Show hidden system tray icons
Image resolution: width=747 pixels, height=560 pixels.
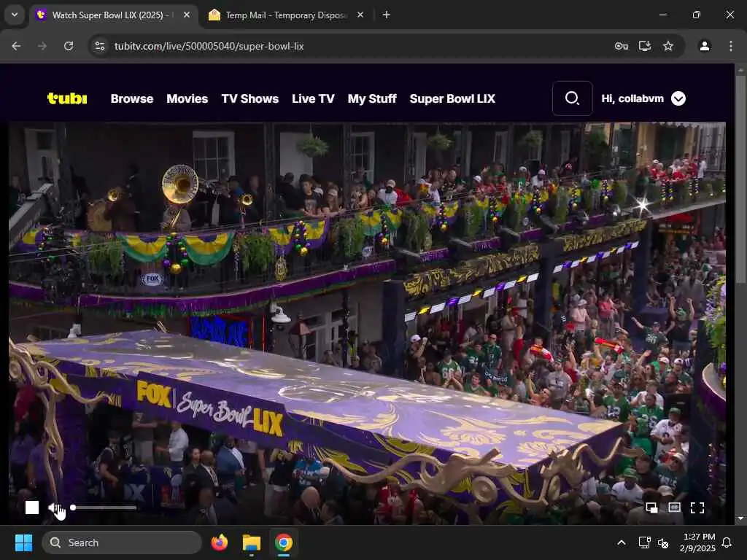coord(622,542)
